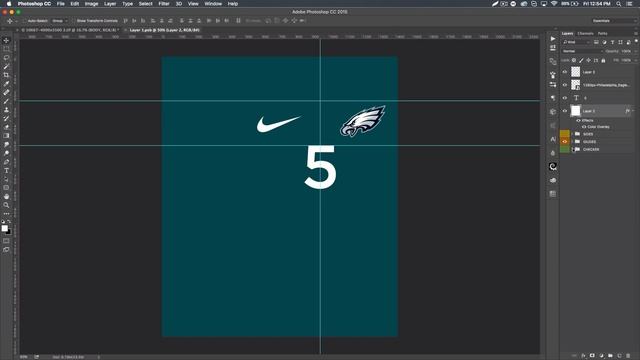Select the Dodge tool
The height and width of the screenshot is (360, 640).
6,153
